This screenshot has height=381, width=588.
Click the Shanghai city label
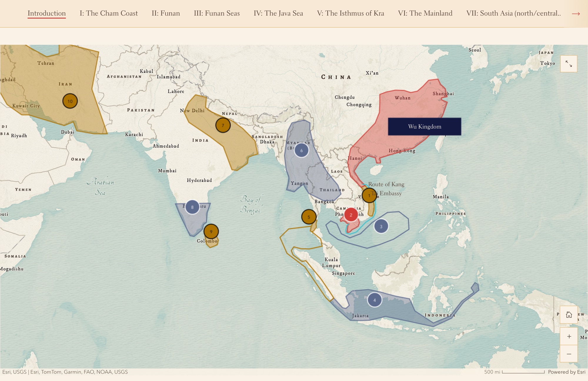tap(443, 93)
